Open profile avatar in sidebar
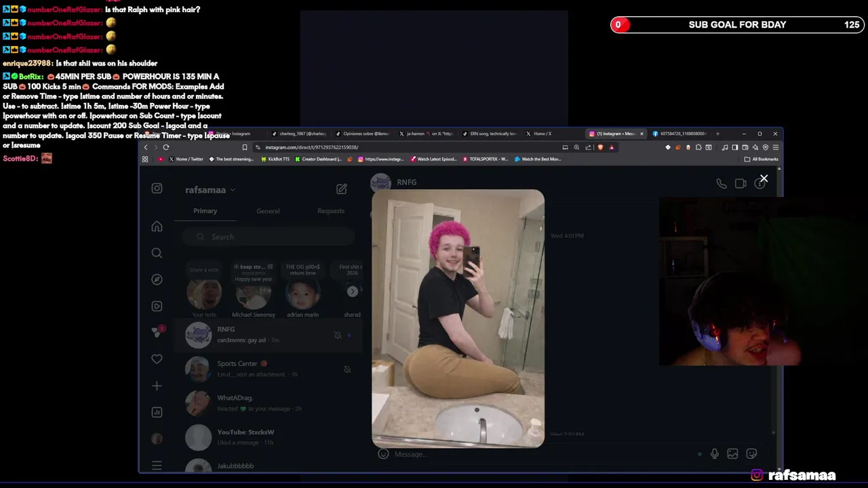 157,439
